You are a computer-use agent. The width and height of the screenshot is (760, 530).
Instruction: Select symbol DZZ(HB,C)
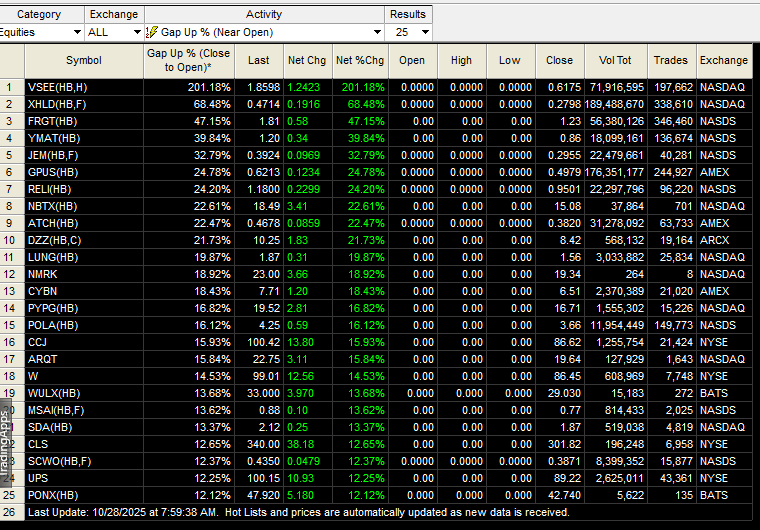pyautogui.click(x=54, y=240)
